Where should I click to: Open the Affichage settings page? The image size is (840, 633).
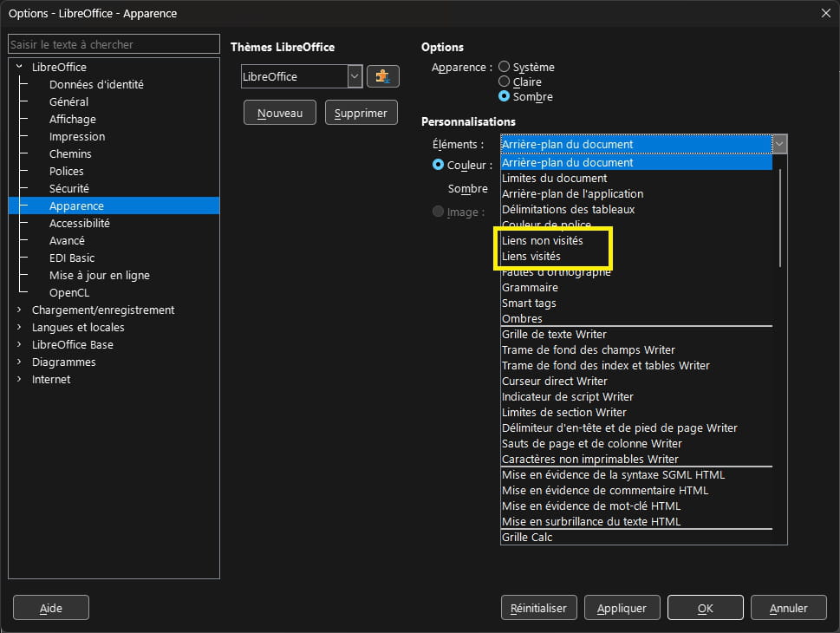(73, 119)
